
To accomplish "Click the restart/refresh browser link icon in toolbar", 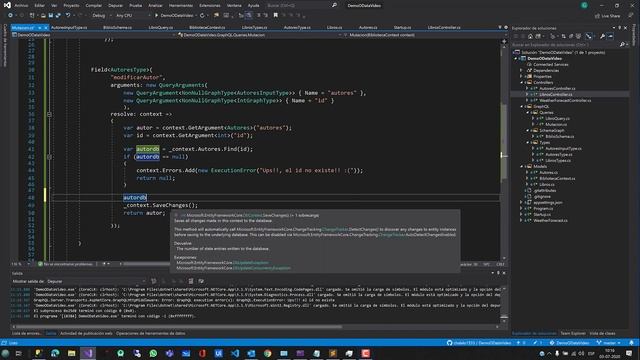I will (x=202, y=16).
